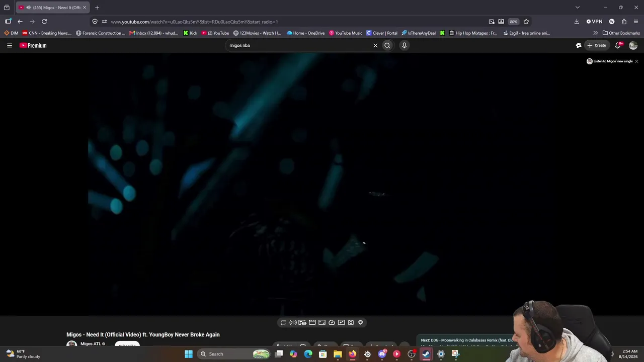Click the video title 'Migos - Need It'
The width and height of the screenshot is (644, 362).
pyautogui.click(x=143, y=335)
